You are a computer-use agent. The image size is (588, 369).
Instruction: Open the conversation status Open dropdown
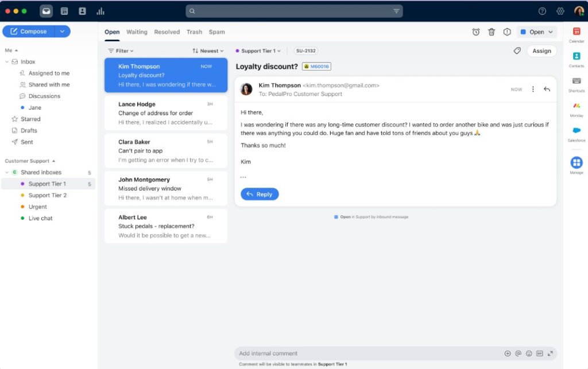[x=536, y=32]
